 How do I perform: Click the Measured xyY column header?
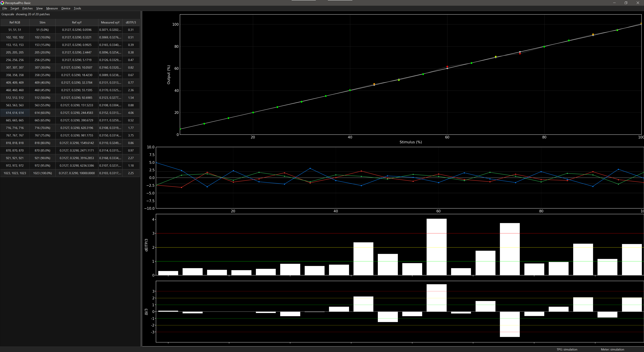pyautogui.click(x=110, y=22)
